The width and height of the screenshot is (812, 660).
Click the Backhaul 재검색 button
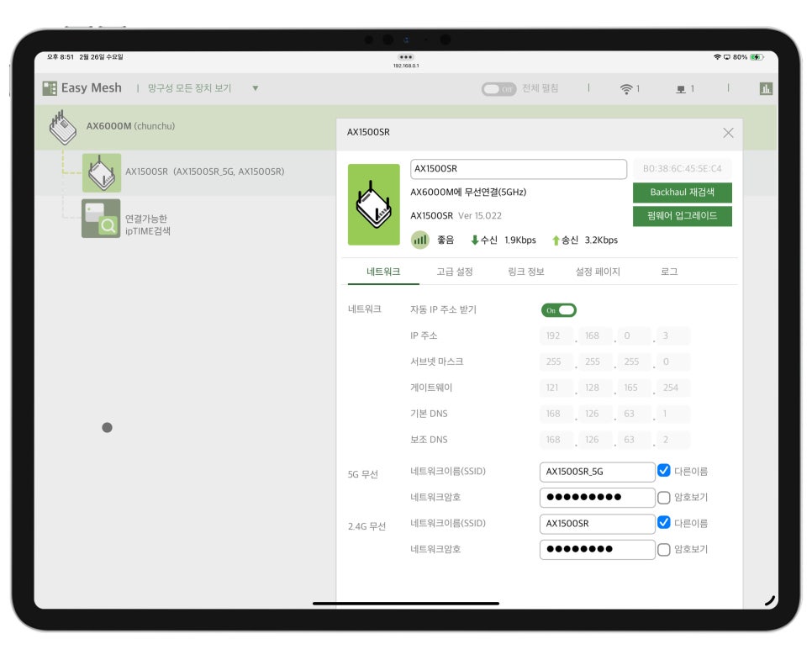click(682, 193)
